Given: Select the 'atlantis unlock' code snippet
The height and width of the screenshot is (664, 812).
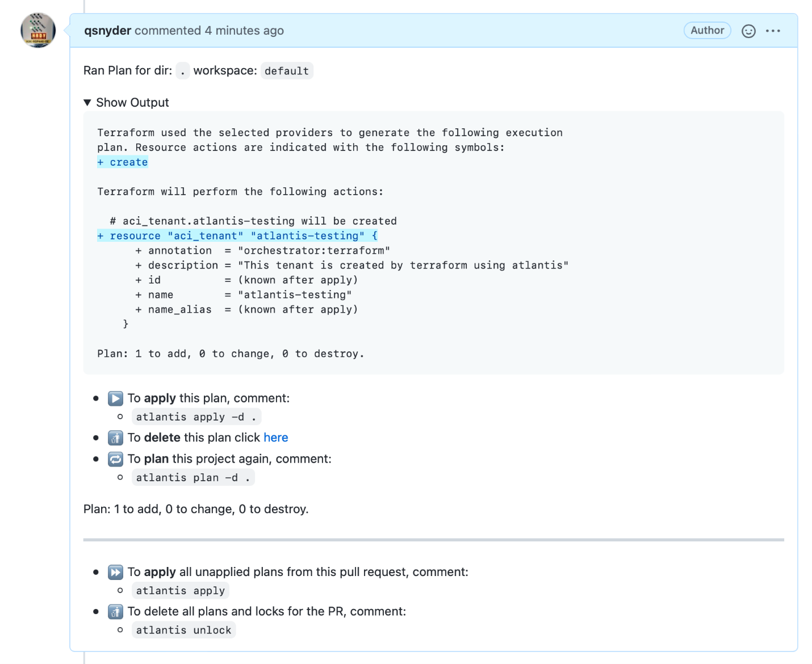Looking at the screenshot, I should pyautogui.click(x=183, y=630).
